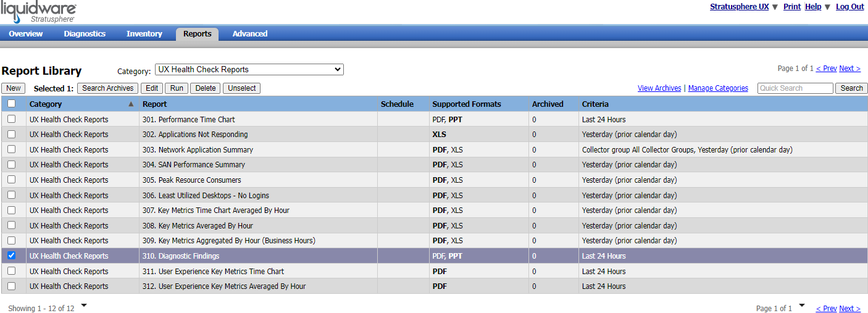Sort by the Archived column header
The width and height of the screenshot is (868, 313).
(x=548, y=104)
